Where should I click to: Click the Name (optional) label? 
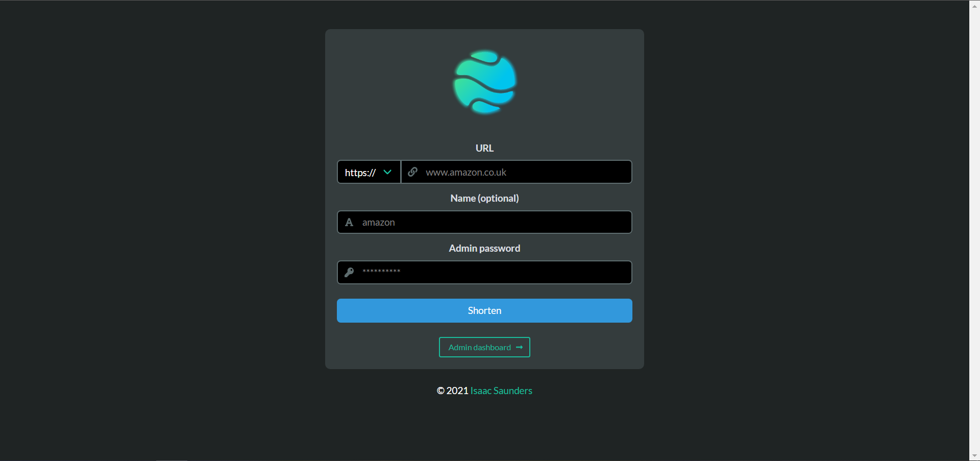pyautogui.click(x=484, y=198)
